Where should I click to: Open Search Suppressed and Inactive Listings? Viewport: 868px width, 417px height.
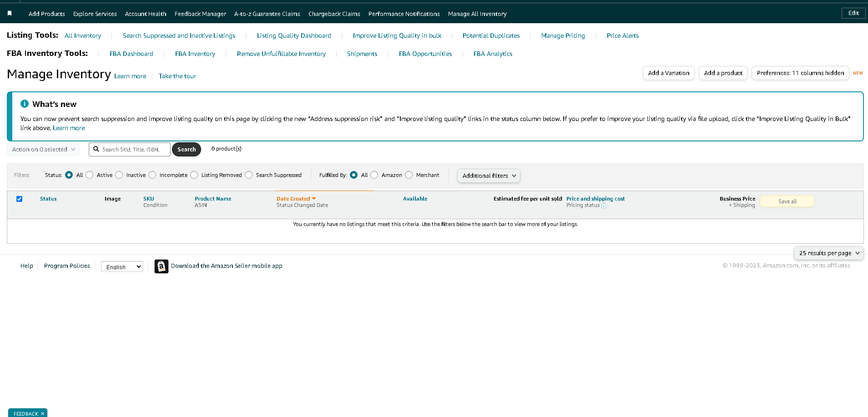pyautogui.click(x=179, y=35)
